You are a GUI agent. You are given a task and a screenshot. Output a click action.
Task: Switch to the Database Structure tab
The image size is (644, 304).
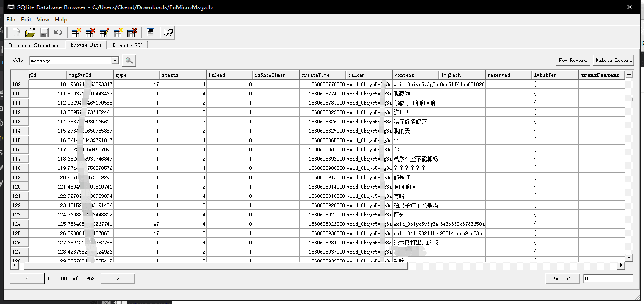34,45
